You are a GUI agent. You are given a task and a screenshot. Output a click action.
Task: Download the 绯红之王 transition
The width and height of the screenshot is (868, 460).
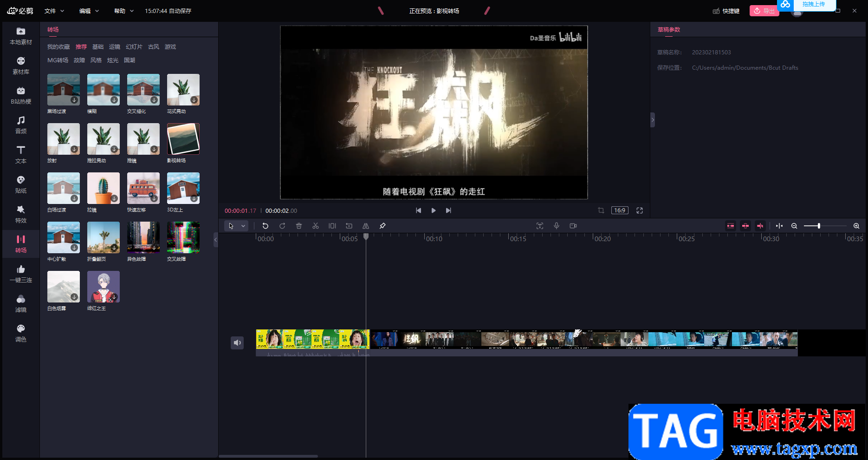coord(114,297)
